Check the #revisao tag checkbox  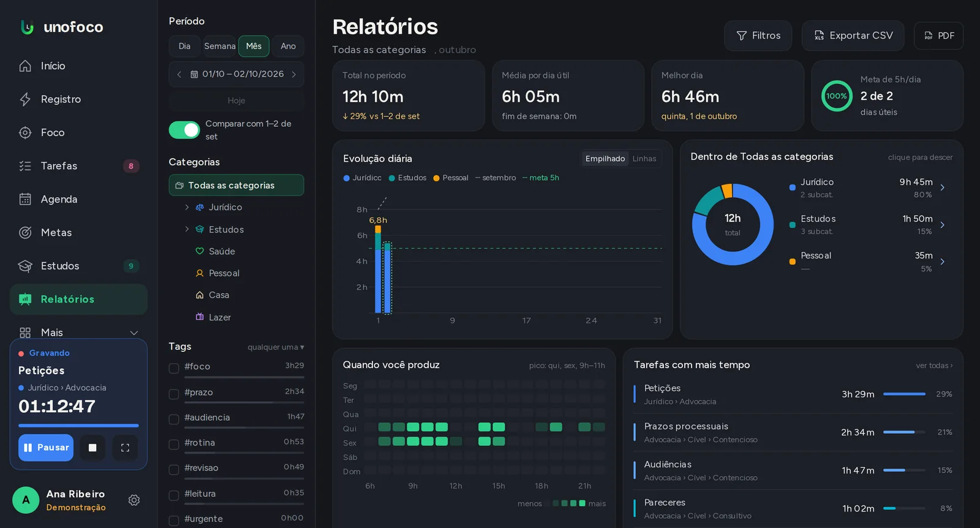[174, 469]
